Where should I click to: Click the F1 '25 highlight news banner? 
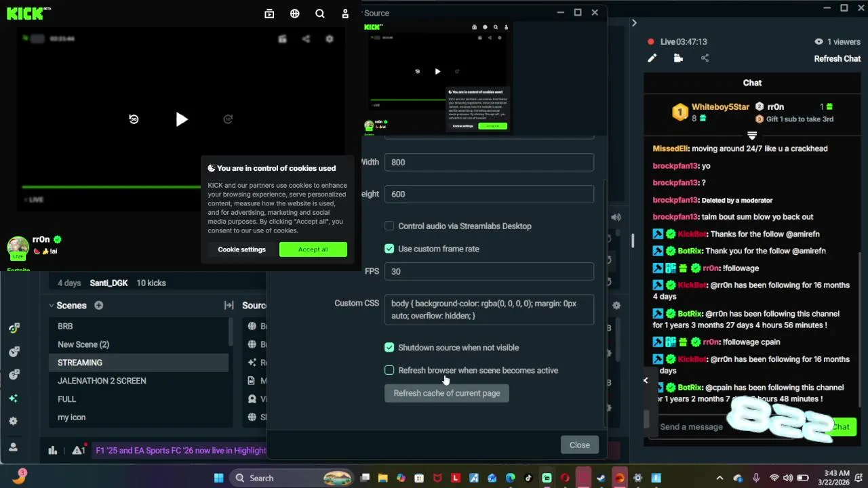tap(180, 450)
